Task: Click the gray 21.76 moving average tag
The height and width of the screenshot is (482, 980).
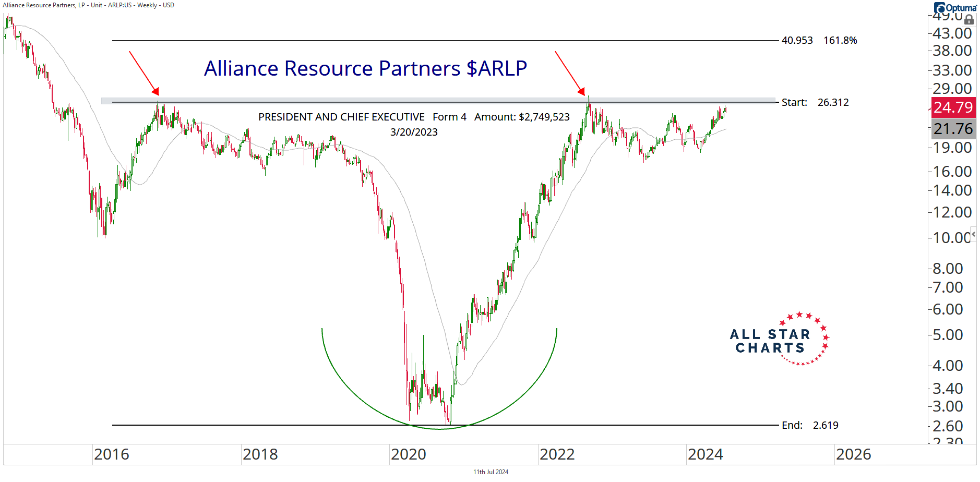Action: pyautogui.click(x=953, y=129)
